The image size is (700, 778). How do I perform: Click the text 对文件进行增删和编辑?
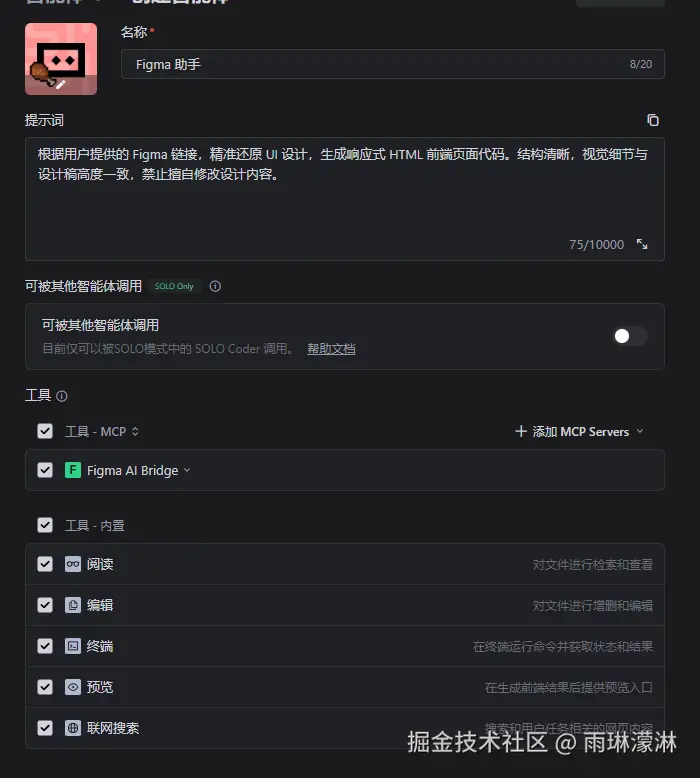[592, 605]
